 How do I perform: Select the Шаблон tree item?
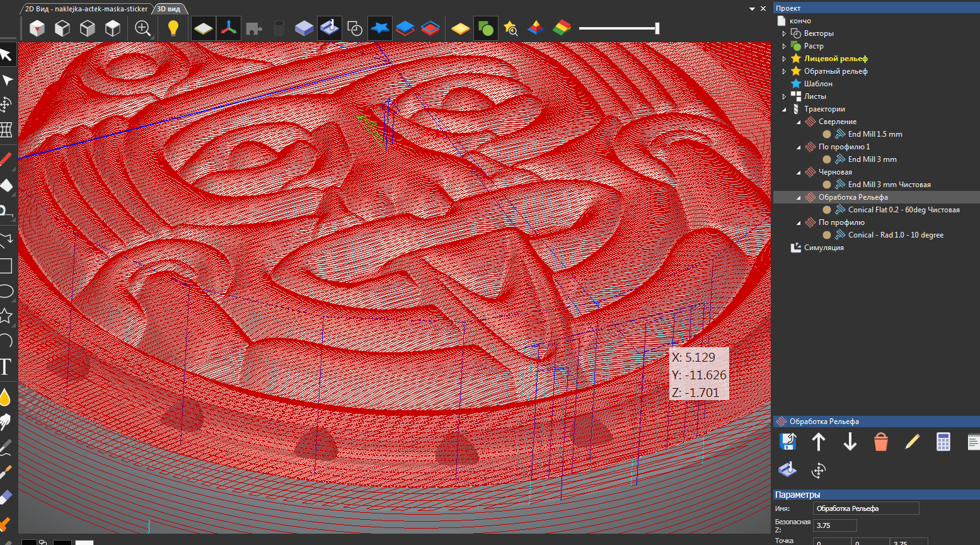coord(818,84)
